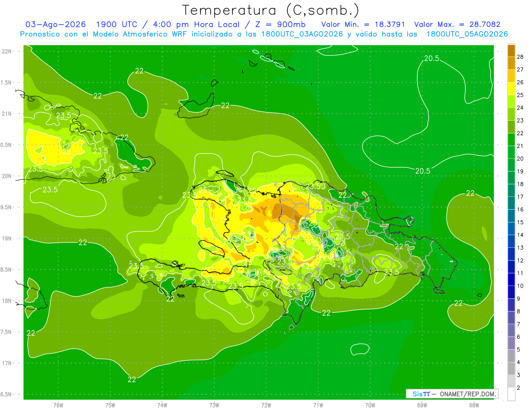This screenshot has height=411, width=532.
Task: Click the '68W' longitude axis label
Action: click(x=474, y=405)
